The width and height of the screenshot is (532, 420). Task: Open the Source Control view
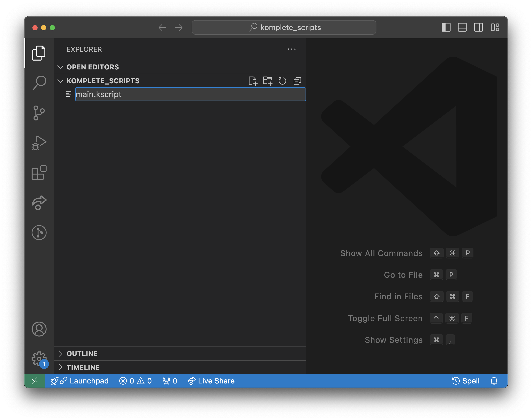coord(39,113)
